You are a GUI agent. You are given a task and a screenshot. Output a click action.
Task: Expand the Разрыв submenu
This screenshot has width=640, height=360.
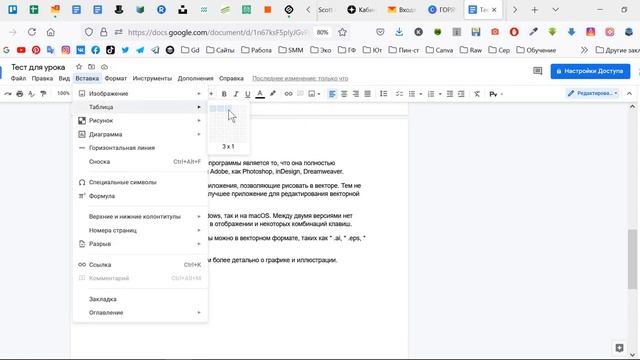140,244
